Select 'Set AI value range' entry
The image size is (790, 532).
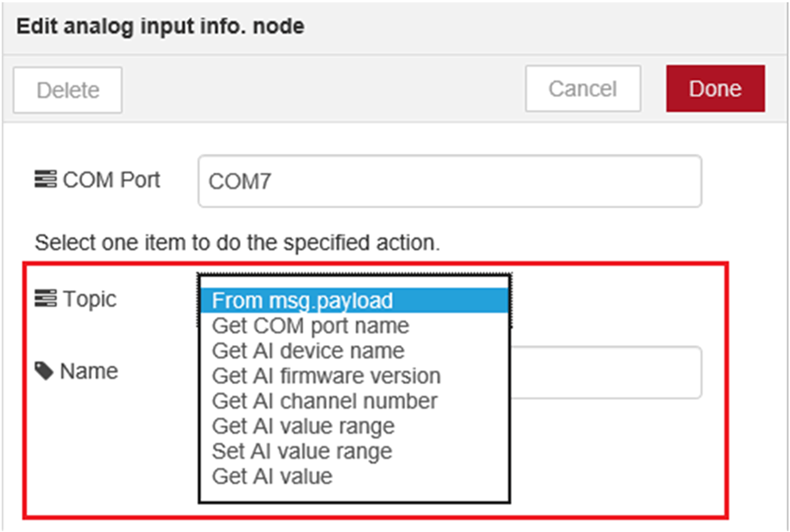[x=302, y=451]
